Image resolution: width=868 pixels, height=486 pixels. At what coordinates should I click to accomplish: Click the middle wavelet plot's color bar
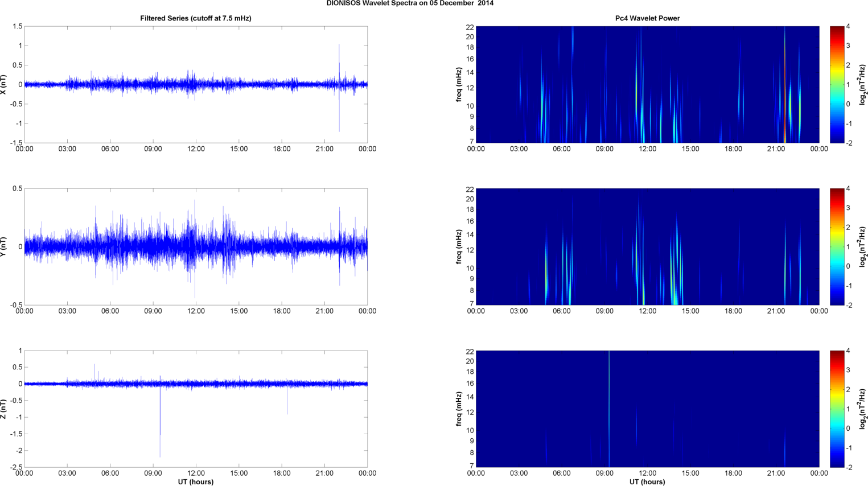tap(837, 246)
